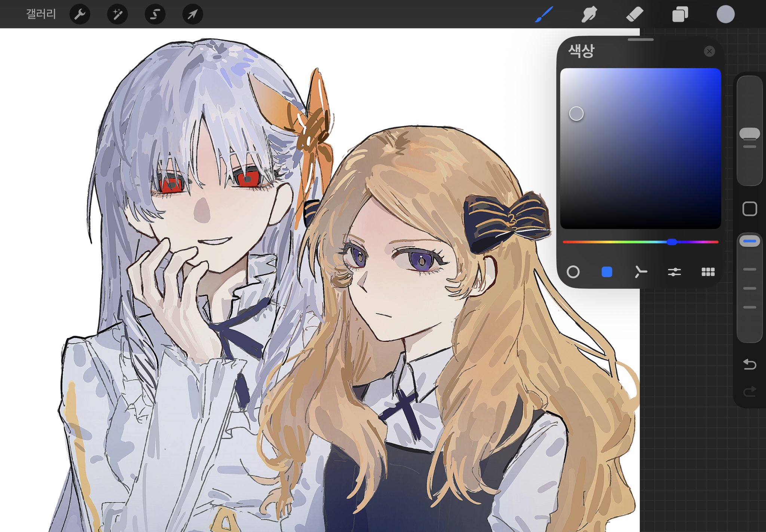This screenshot has height=532, width=766.
Task: Open the Adjustments magic wand menu
Action: click(117, 15)
